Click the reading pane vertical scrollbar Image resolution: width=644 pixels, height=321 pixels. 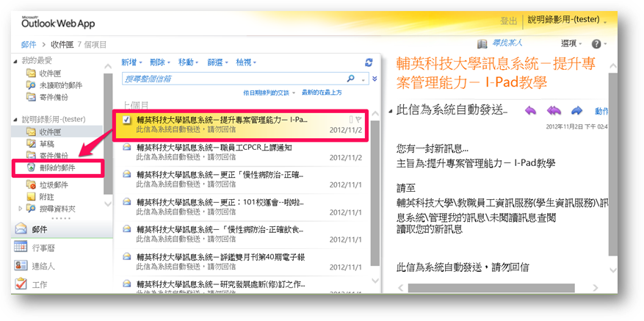pos(612,164)
